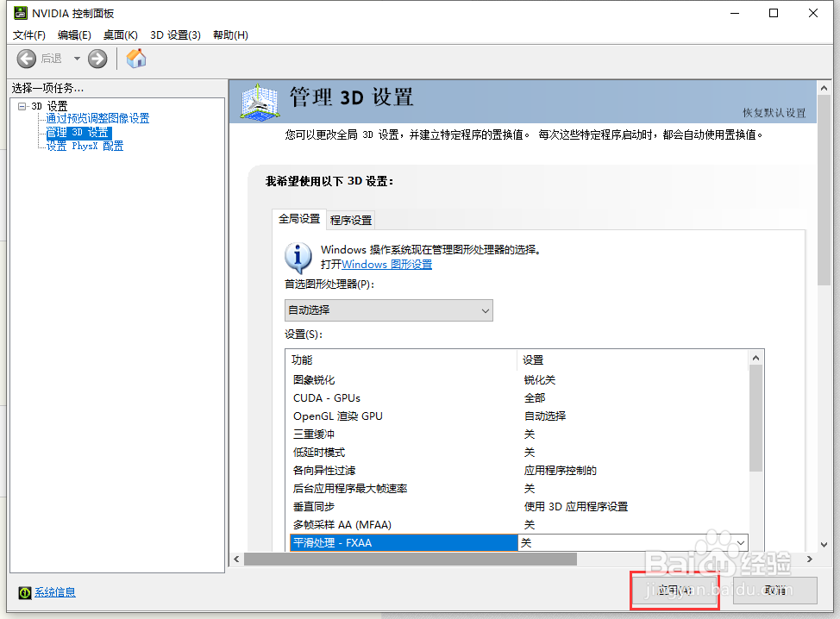The height and width of the screenshot is (619, 840).
Task: Switch to the 全局设置 tab
Action: [x=299, y=219]
